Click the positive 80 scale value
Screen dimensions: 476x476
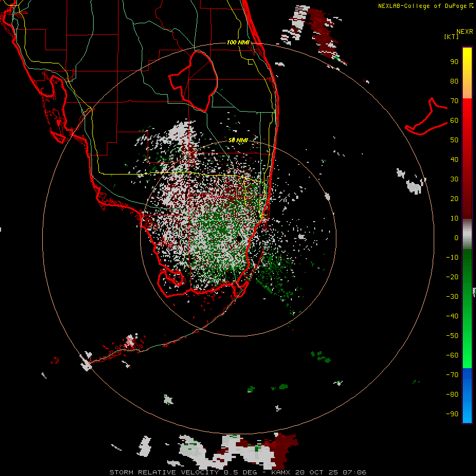click(x=454, y=81)
